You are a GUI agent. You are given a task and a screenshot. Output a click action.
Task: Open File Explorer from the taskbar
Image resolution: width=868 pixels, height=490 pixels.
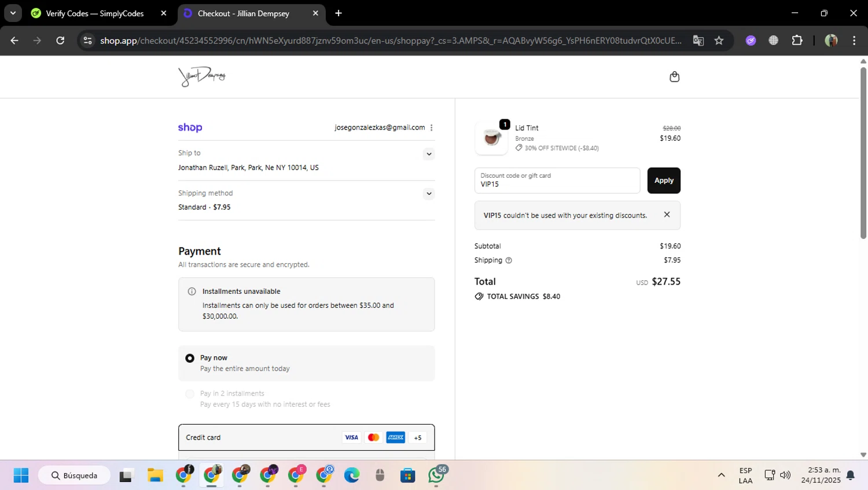pyautogui.click(x=155, y=476)
